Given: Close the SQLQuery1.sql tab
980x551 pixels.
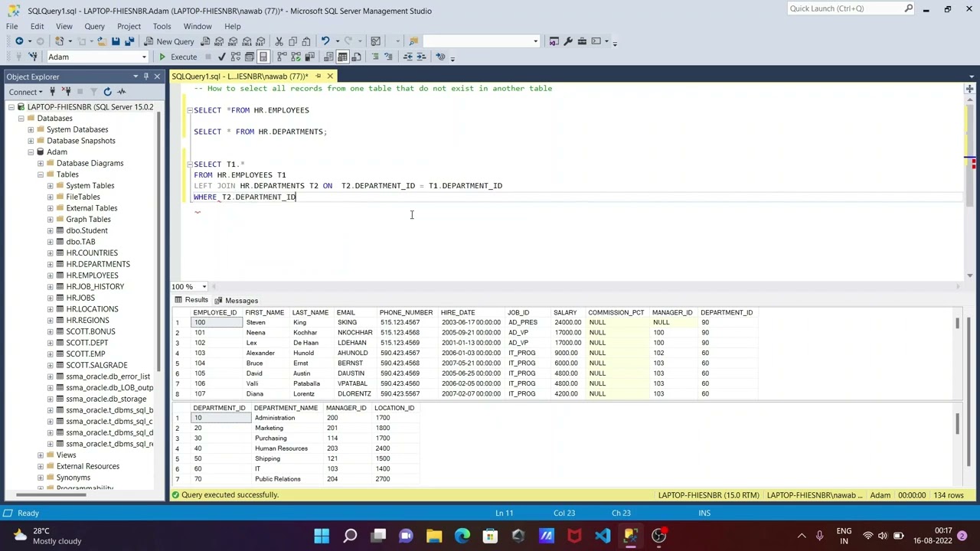Looking at the screenshot, I should [x=330, y=77].
